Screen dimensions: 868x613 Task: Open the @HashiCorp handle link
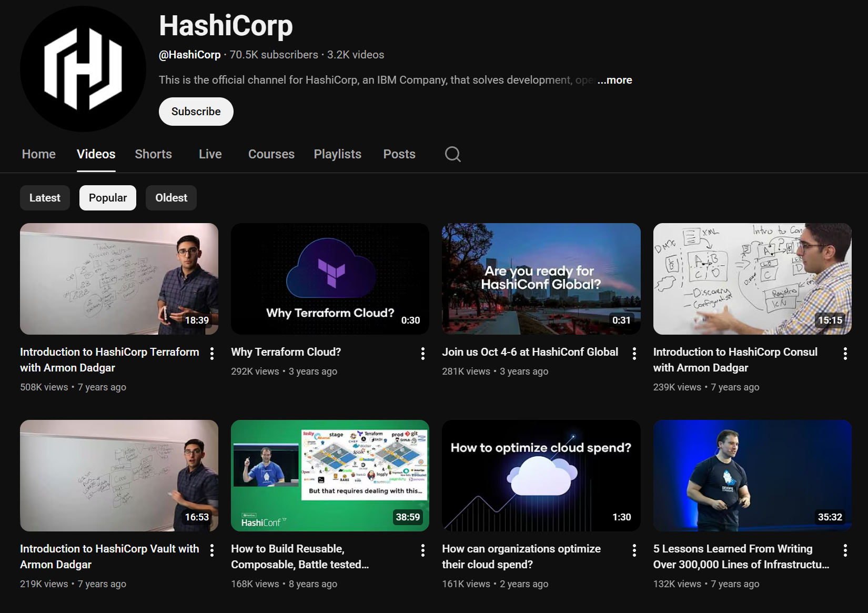(189, 54)
